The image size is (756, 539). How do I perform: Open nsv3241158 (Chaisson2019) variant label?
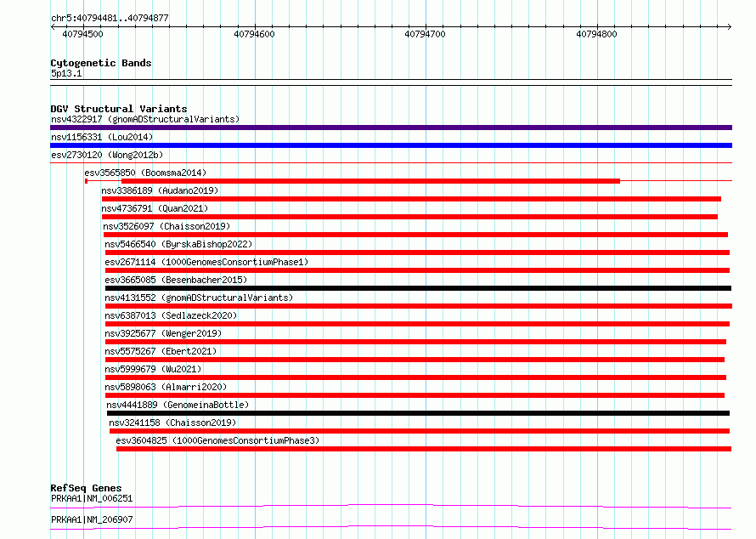pyautogui.click(x=172, y=423)
